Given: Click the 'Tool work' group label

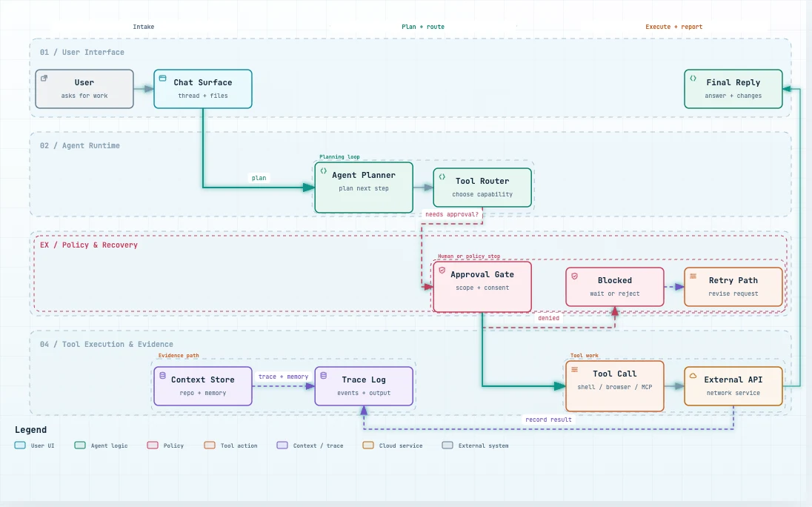Looking at the screenshot, I should tap(584, 355).
